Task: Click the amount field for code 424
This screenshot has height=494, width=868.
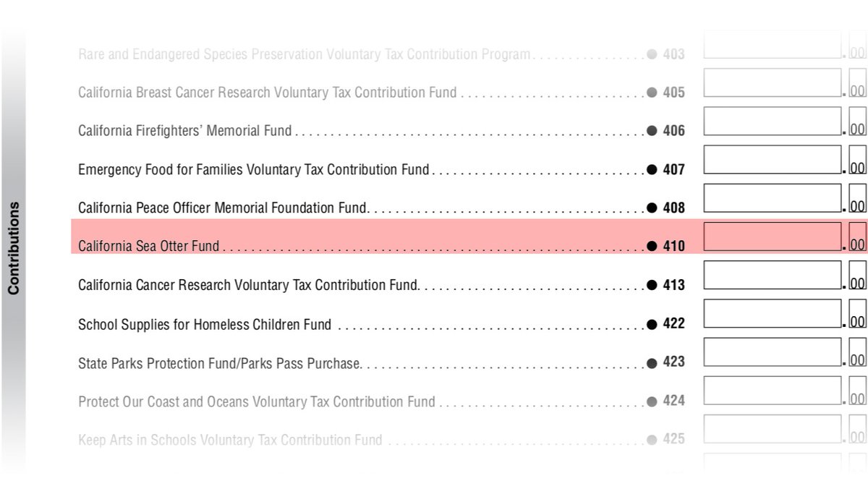Action: (773, 390)
